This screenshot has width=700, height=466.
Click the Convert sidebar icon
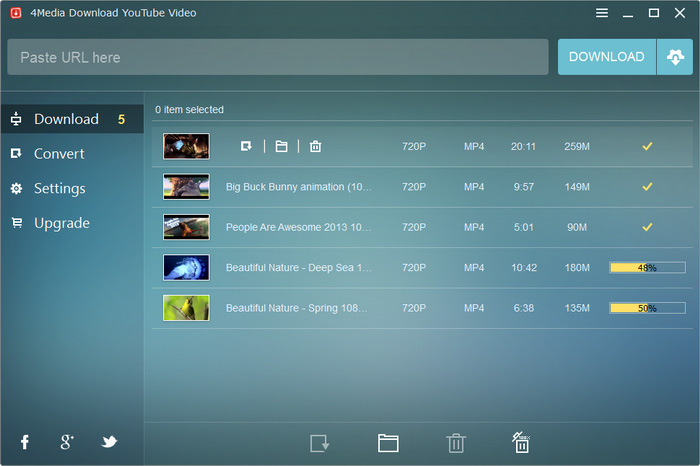(x=16, y=154)
